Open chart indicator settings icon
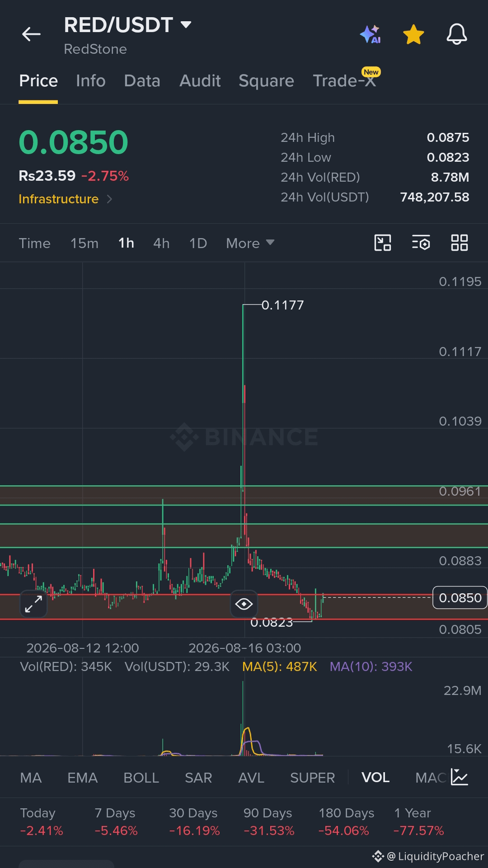Viewport: 488px width, 868px height. point(421,243)
